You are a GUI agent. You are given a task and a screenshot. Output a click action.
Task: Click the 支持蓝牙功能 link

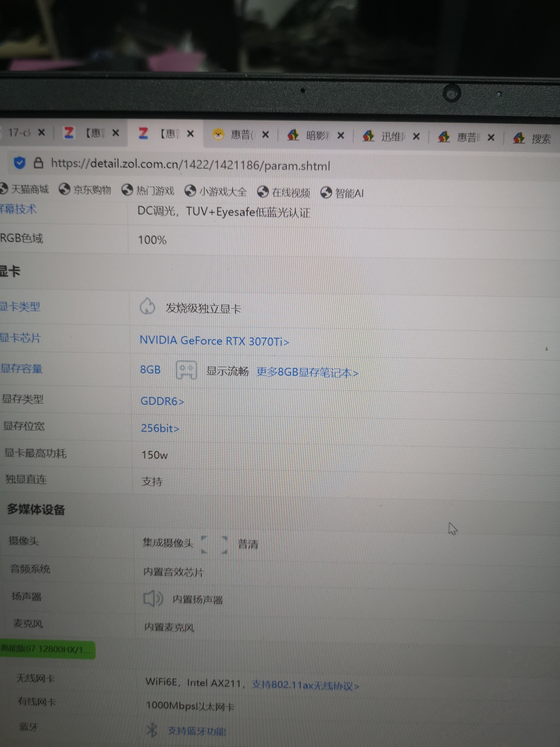(196, 731)
